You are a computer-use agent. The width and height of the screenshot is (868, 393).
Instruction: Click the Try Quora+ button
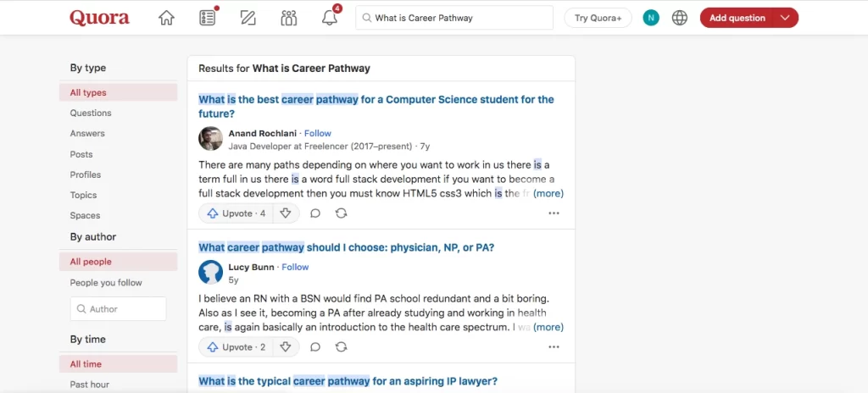(x=598, y=18)
